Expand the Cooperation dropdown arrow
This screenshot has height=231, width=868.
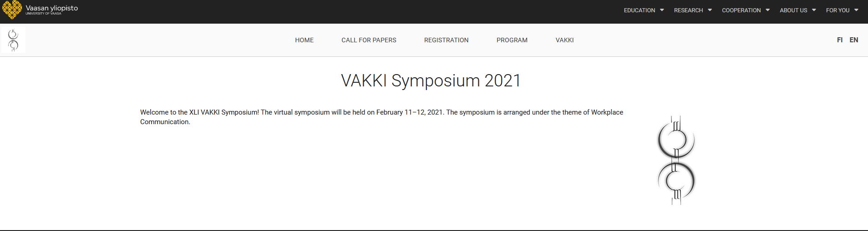767,10
